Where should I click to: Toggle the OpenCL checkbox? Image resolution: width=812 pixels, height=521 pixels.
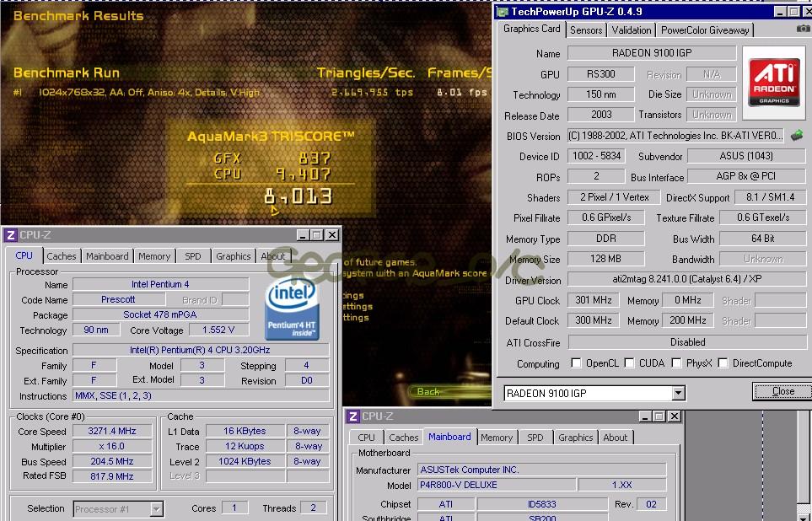pos(576,363)
